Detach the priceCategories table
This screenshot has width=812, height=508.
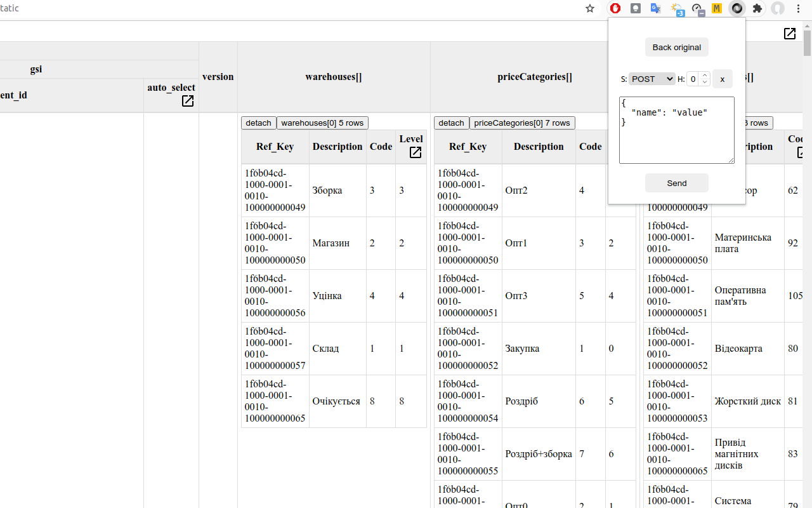coord(452,123)
